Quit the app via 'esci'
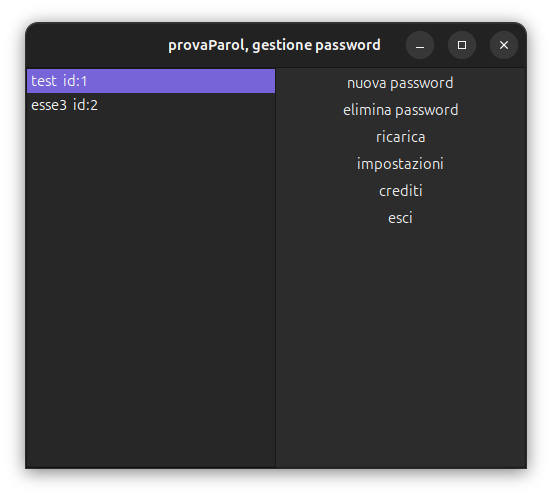Viewport: 552px width, 497px height. (x=400, y=218)
